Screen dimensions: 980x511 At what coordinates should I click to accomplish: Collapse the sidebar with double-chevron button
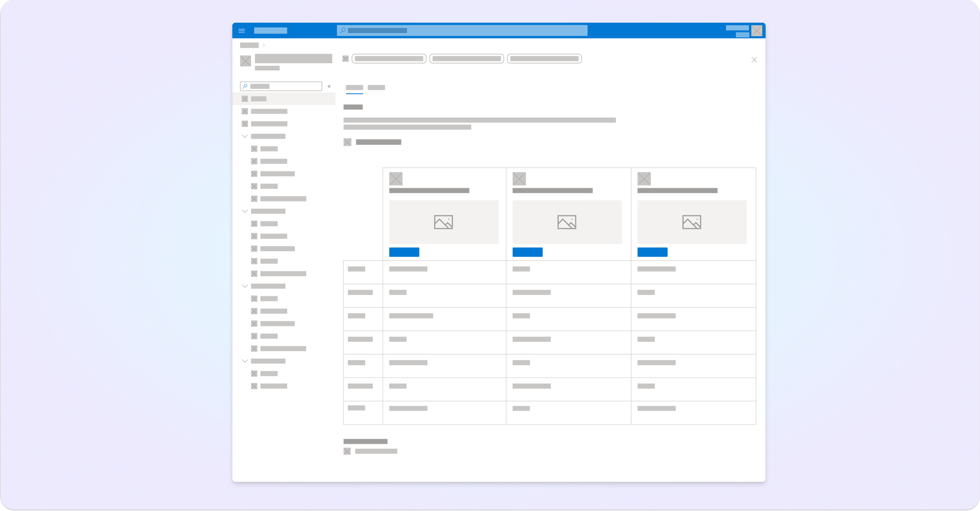(329, 86)
